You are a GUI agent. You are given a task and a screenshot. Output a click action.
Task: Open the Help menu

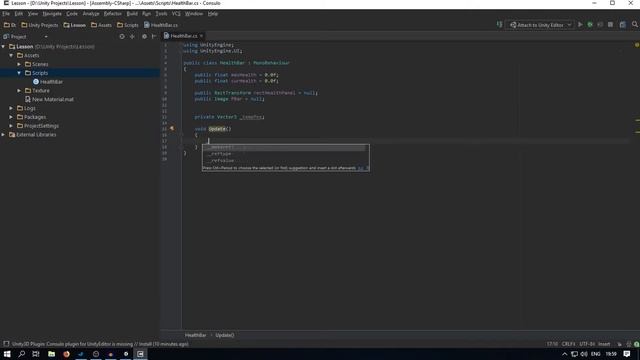(213, 13)
